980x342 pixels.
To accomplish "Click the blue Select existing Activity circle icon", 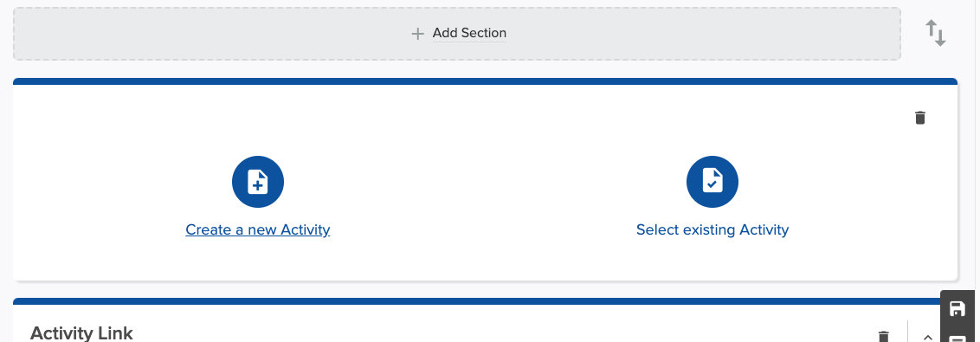I will click(712, 182).
